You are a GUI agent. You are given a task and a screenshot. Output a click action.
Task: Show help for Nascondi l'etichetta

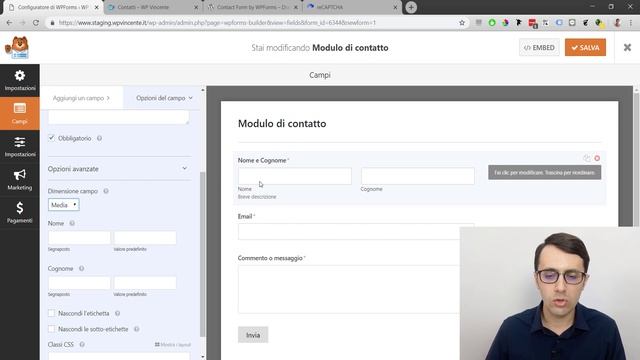pos(117,313)
